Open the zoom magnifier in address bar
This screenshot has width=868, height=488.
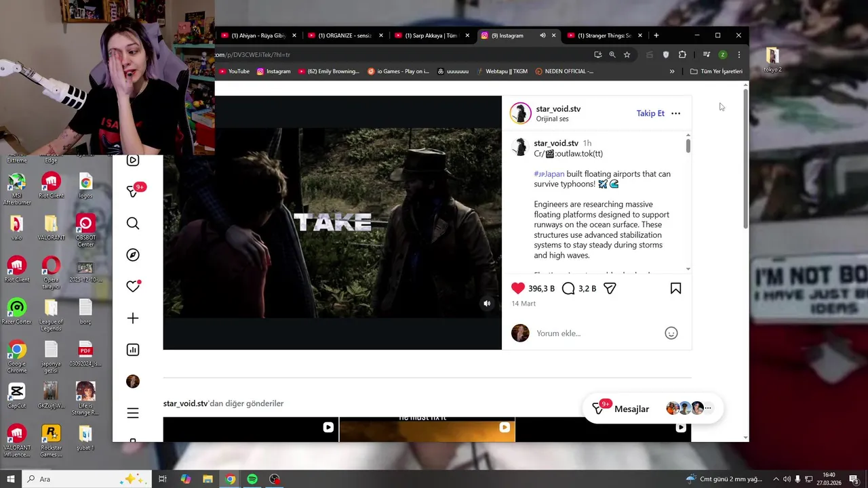[612, 55]
